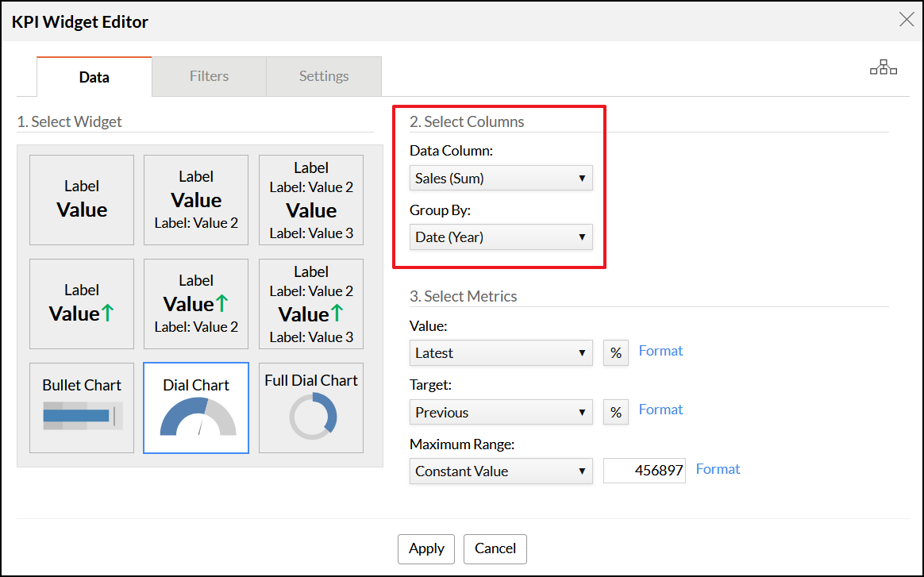The image size is (924, 577).
Task: Pick the Full Dial Chart widget
Action: coord(311,408)
